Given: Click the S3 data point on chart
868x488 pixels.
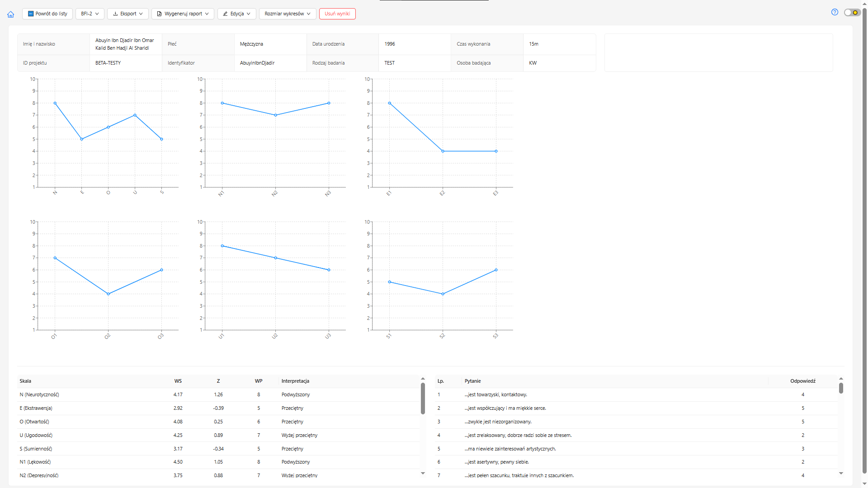Looking at the screenshot, I should (x=496, y=270).
